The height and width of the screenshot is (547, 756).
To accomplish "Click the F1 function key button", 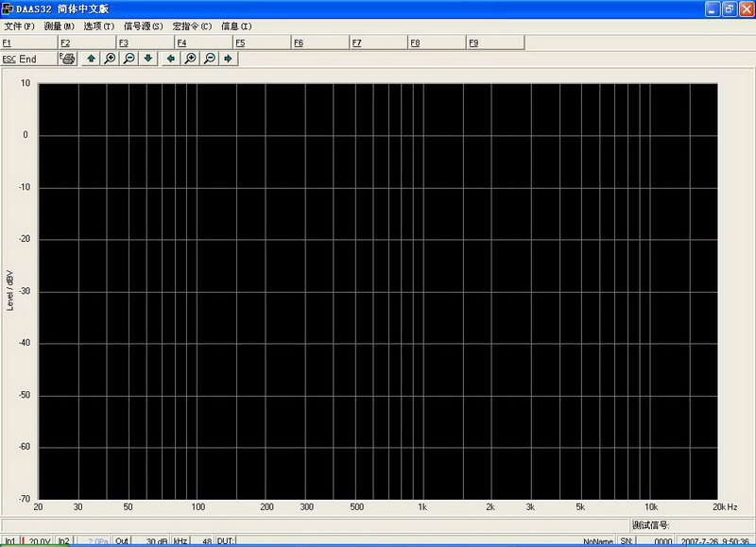I will 28,43.
